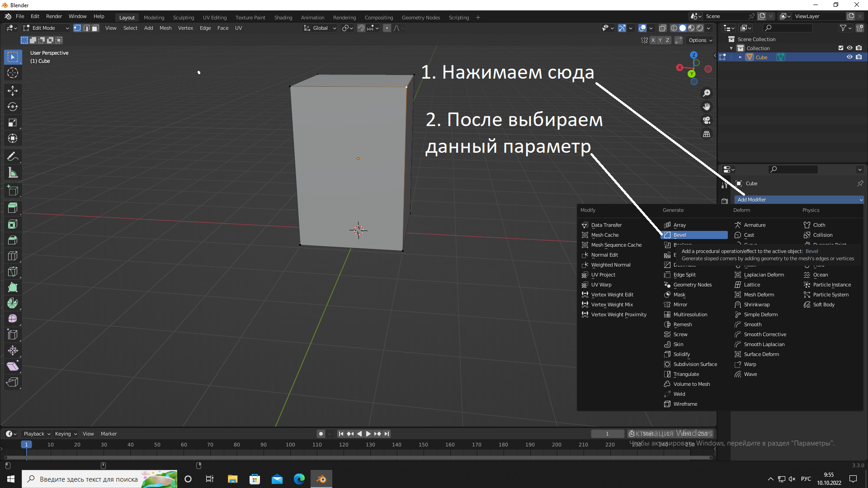Screen dimensions: 868x488
Task: Click the pan view hand icon
Action: (707, 107)
